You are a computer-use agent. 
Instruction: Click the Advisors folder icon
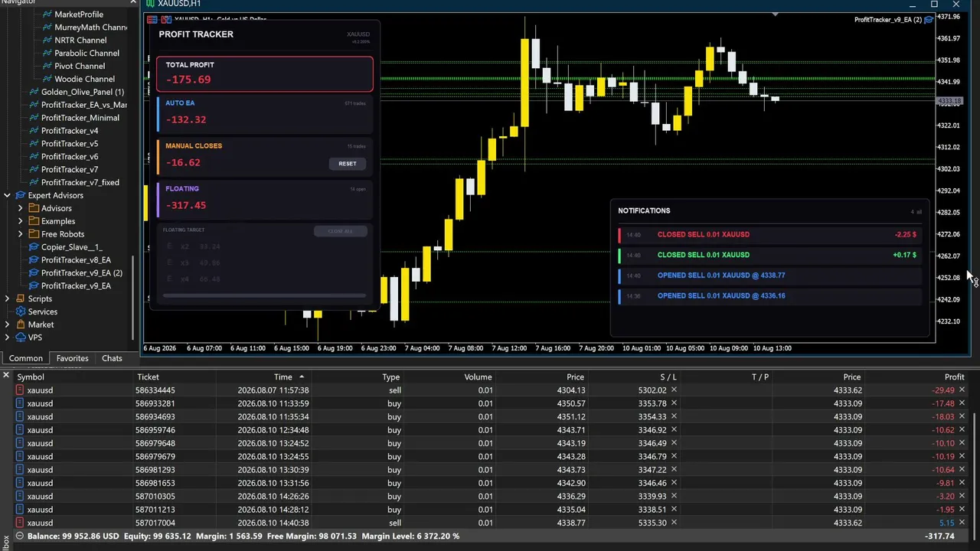click(x=34, y=208)
